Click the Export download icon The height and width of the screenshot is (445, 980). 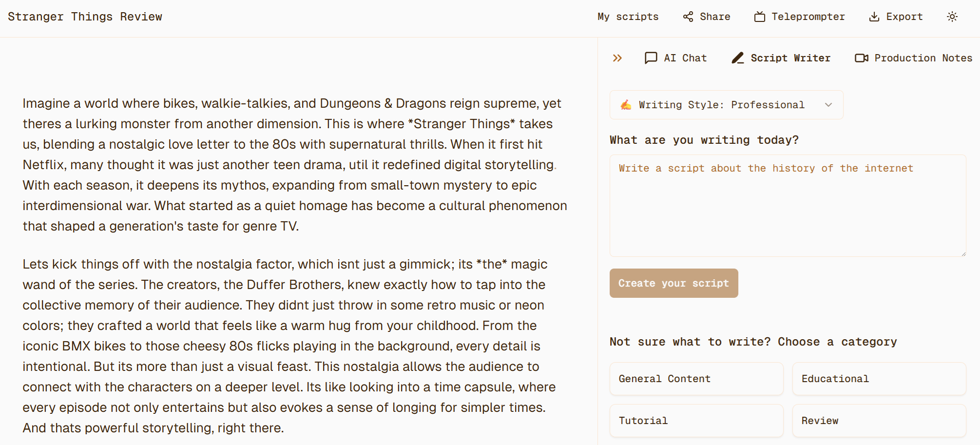coord(874,17)
